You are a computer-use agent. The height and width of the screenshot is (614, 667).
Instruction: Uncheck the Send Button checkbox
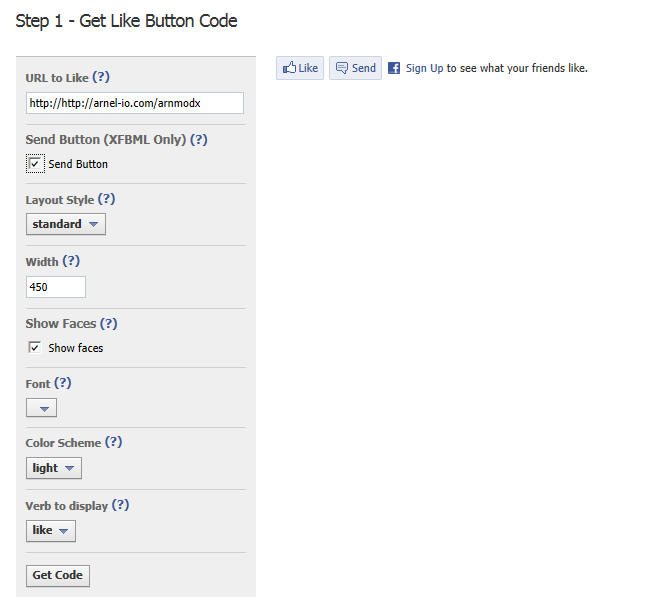[x=35, y=164]
